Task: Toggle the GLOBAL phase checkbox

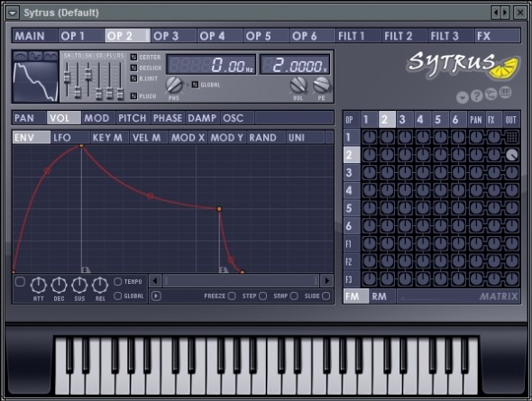Action: coord(195,85)
